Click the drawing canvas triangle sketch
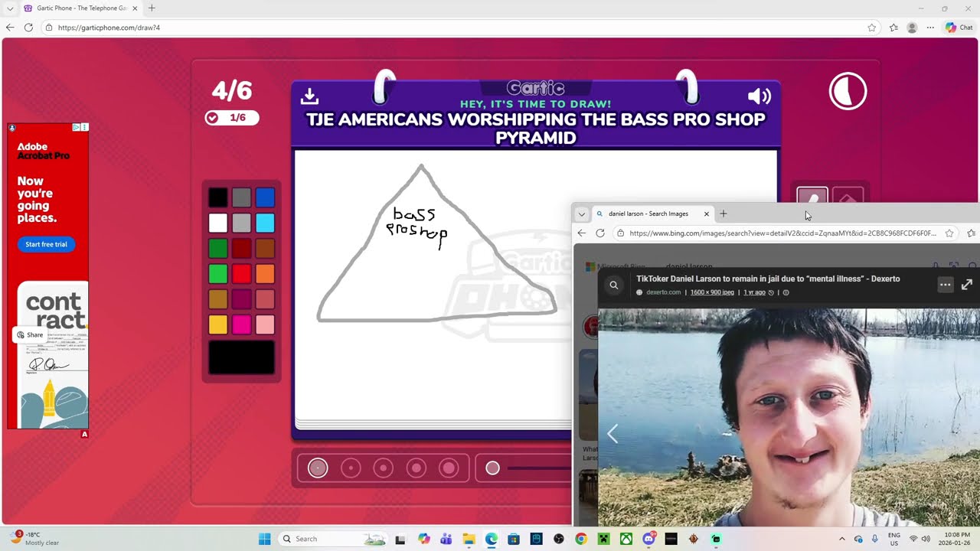Viewport: 980px width, 551px height. tap(436, 243)
